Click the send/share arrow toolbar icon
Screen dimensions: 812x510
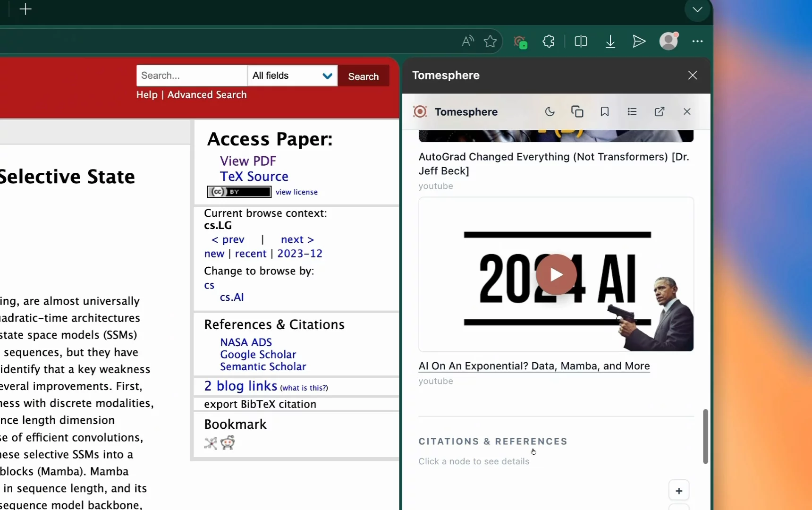639,42
